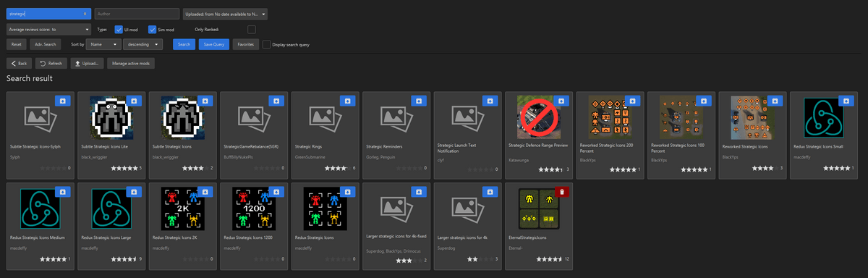Download Reworked Strategic Icons 100 Percent

tap(704, 100)
